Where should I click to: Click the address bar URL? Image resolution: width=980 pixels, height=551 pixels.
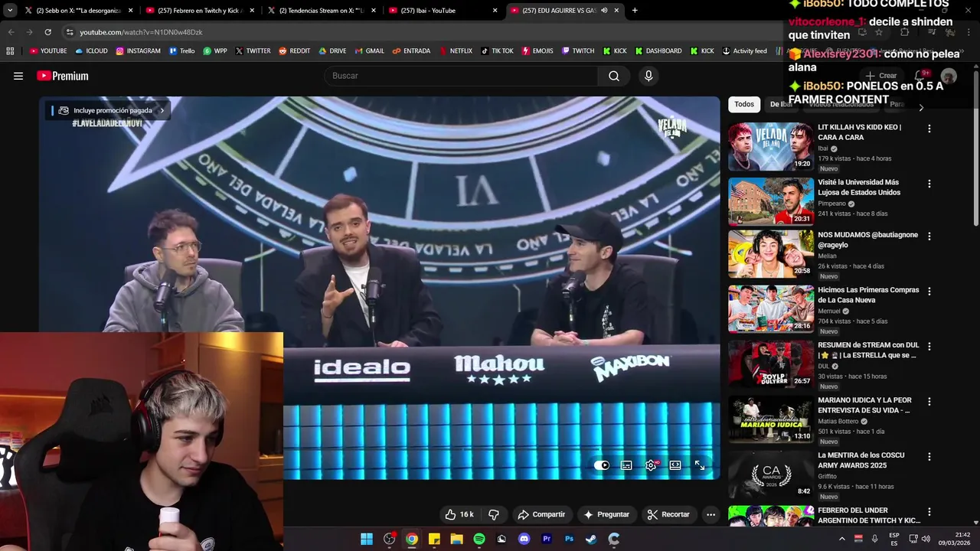(141, 32)
